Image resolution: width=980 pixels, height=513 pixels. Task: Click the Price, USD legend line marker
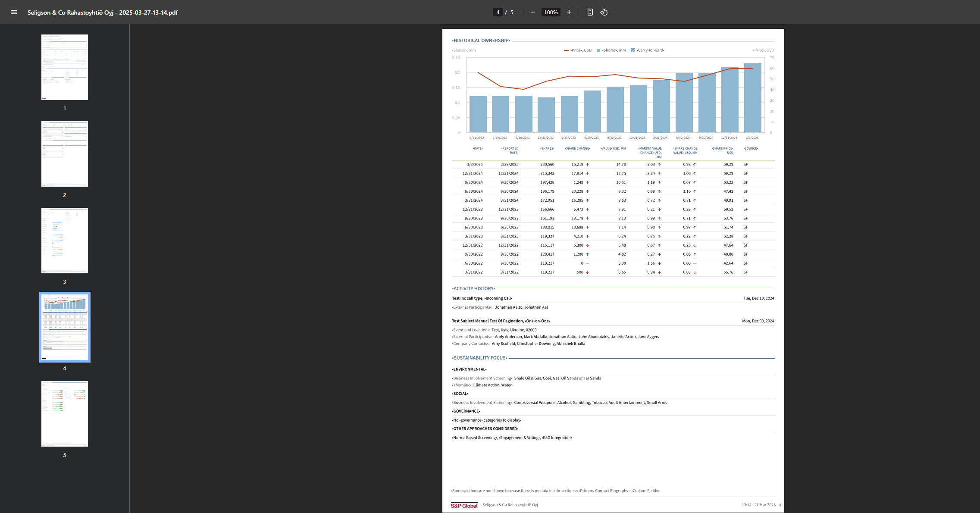[x=567, y=50]
